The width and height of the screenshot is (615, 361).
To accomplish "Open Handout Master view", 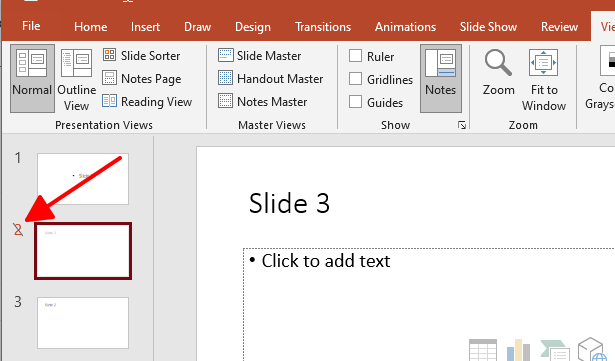I will 271,78.
